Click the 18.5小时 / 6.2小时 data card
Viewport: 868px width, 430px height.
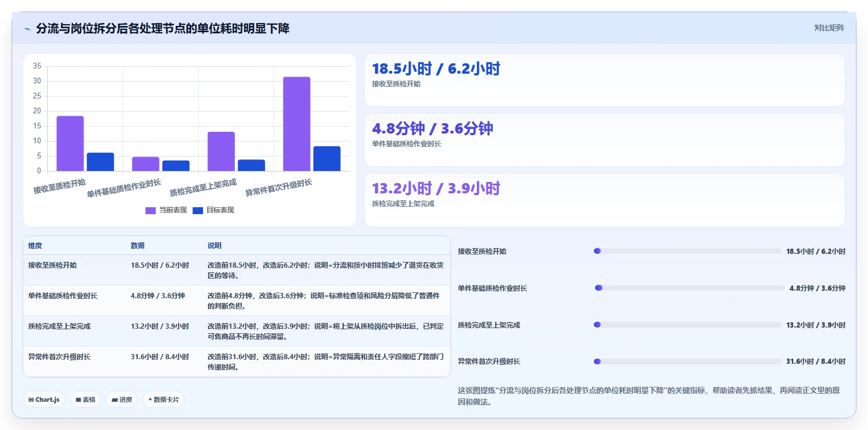[605, 80]
